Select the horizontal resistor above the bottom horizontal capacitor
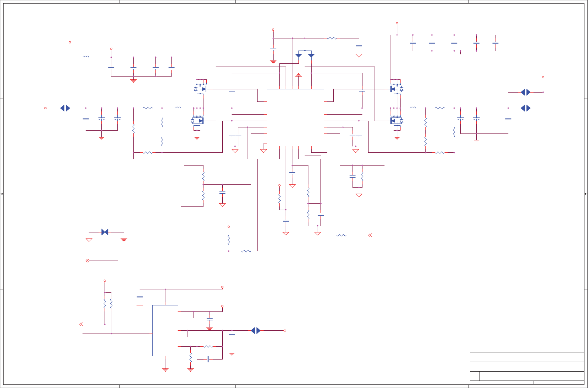Screen dimensions: 588x388 208,346
